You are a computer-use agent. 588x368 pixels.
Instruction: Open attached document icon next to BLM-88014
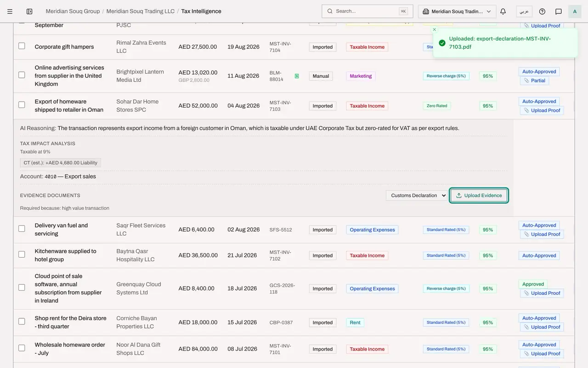coord(297,76)
